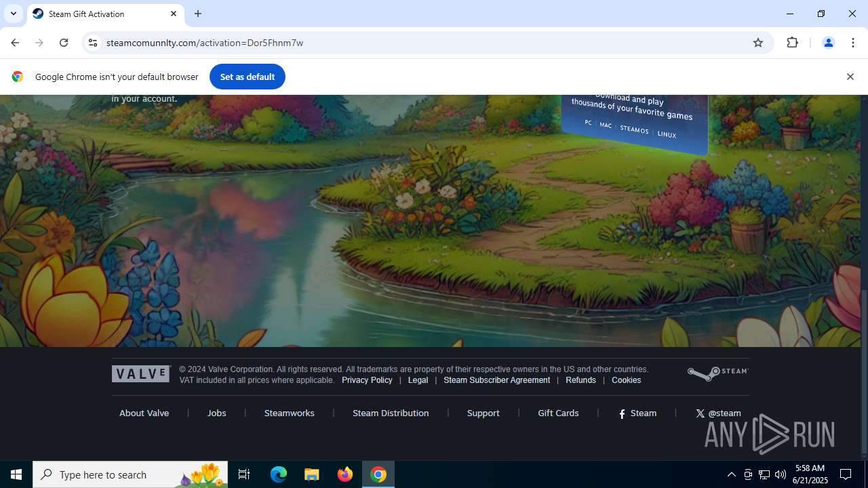Set Chrome as default browser

[x=248, y=77]
